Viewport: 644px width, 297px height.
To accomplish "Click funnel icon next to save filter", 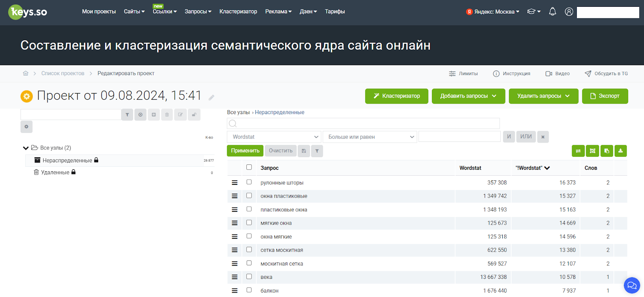I will 317,151.
